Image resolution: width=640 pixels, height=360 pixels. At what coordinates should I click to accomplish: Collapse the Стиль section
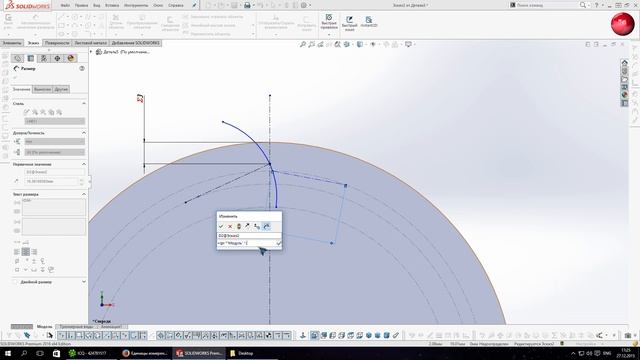[x=84, y=104]
